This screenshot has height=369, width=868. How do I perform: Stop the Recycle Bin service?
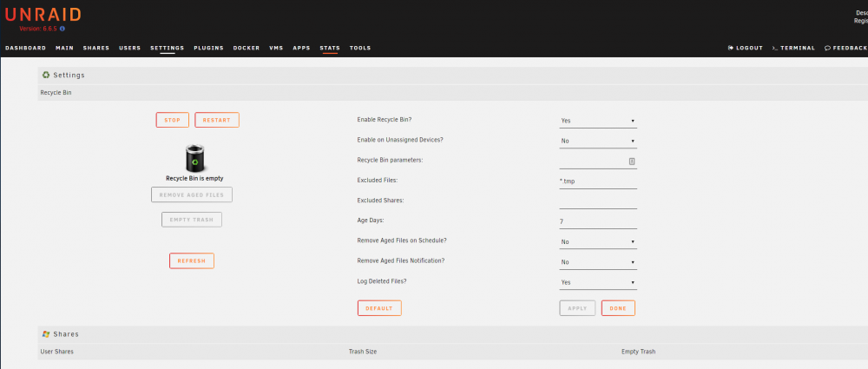(x=173, y=120)
